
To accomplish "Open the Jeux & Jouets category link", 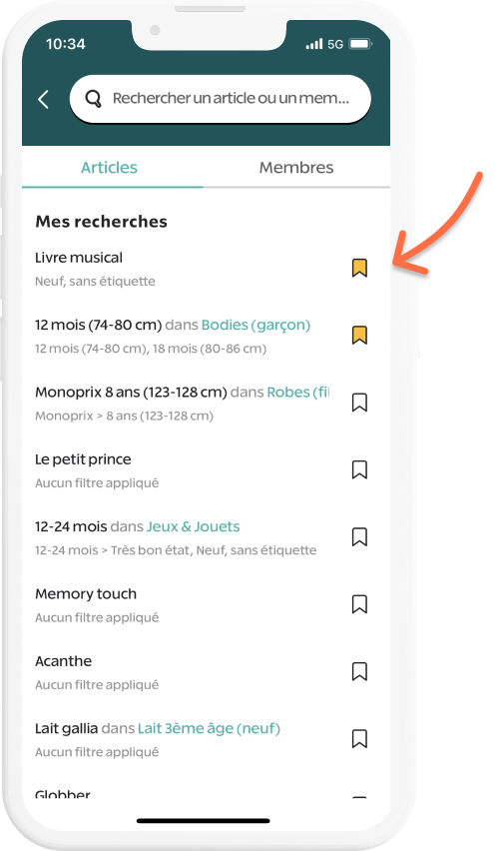I will tap(194, 526).
